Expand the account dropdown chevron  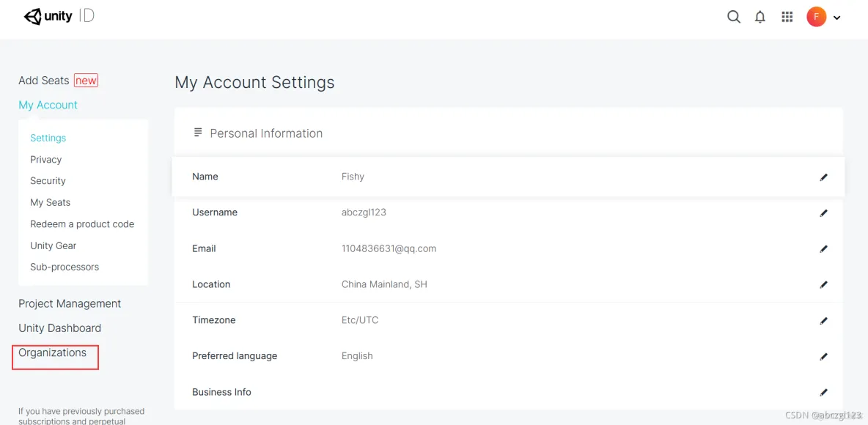tap(836, 18)
